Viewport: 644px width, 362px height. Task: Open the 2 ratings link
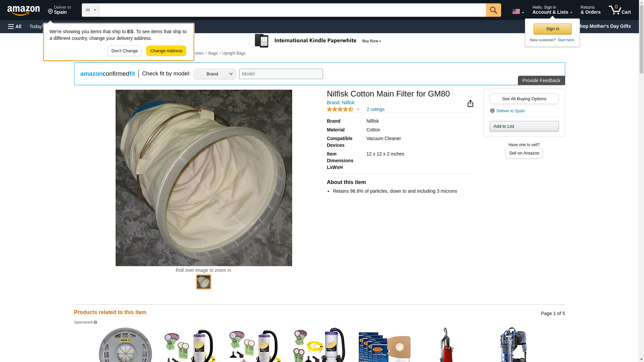point(375,109)
